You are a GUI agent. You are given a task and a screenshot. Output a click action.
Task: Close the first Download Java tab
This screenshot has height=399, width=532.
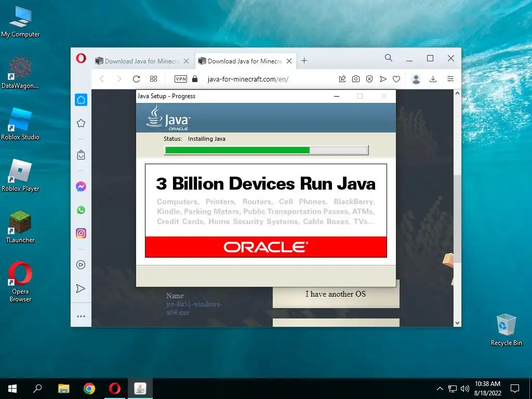click(187, 61)
